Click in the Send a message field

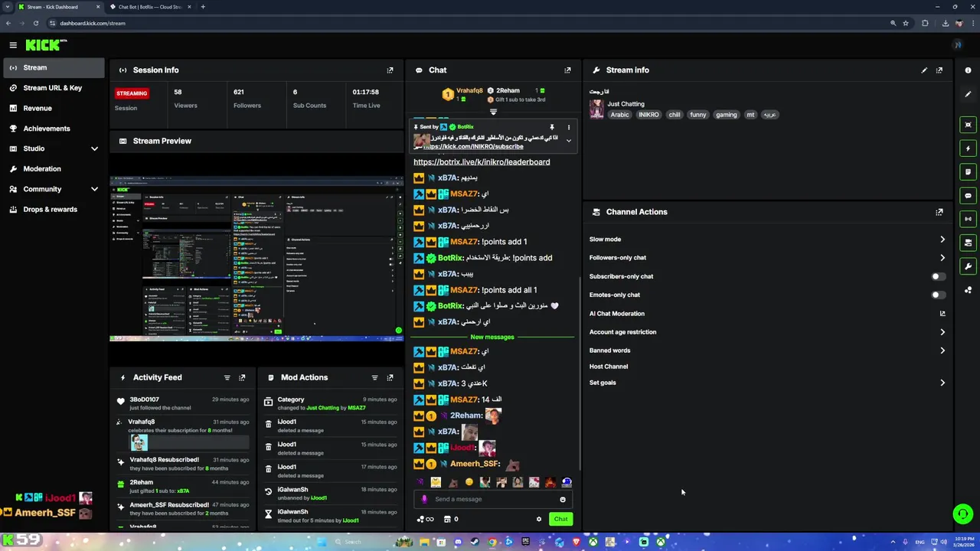pos(494,499)
